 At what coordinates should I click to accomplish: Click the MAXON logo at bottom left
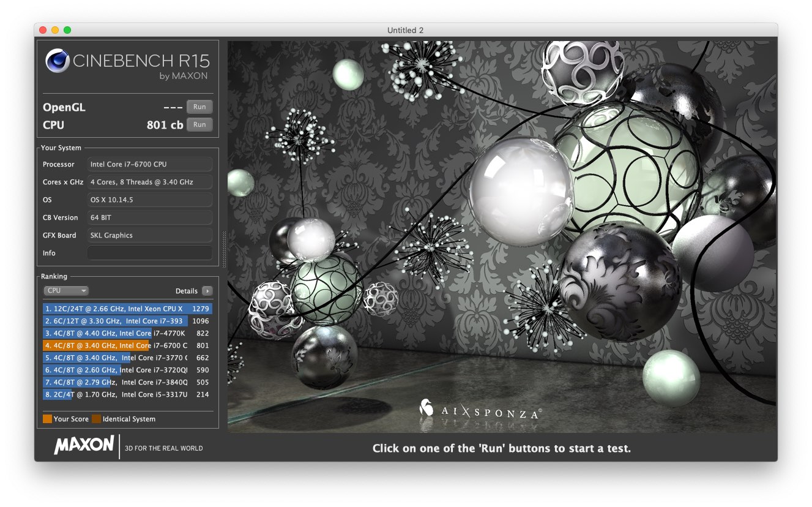(84, 445)
